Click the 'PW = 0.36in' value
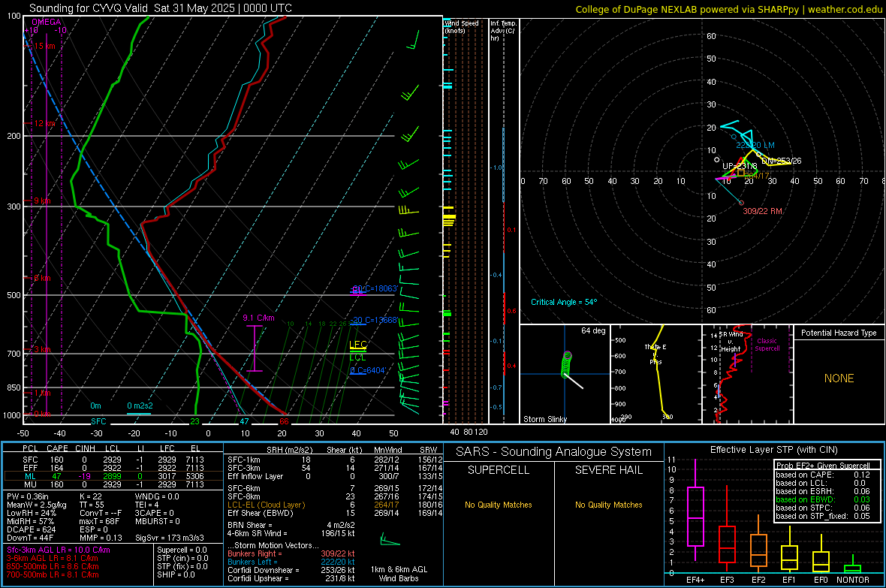The image size is (886, 588). pos(27,496)
